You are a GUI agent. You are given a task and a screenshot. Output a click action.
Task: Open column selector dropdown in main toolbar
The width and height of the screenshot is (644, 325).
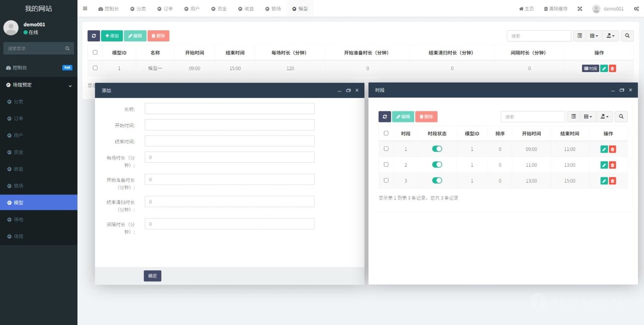[x=593, y=36]
